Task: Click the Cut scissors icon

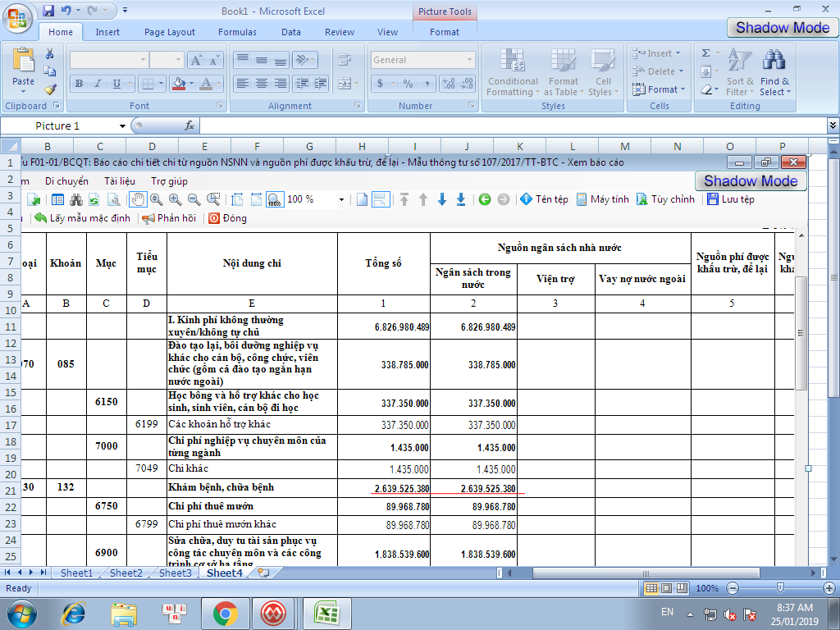Action: pos(50,54)
